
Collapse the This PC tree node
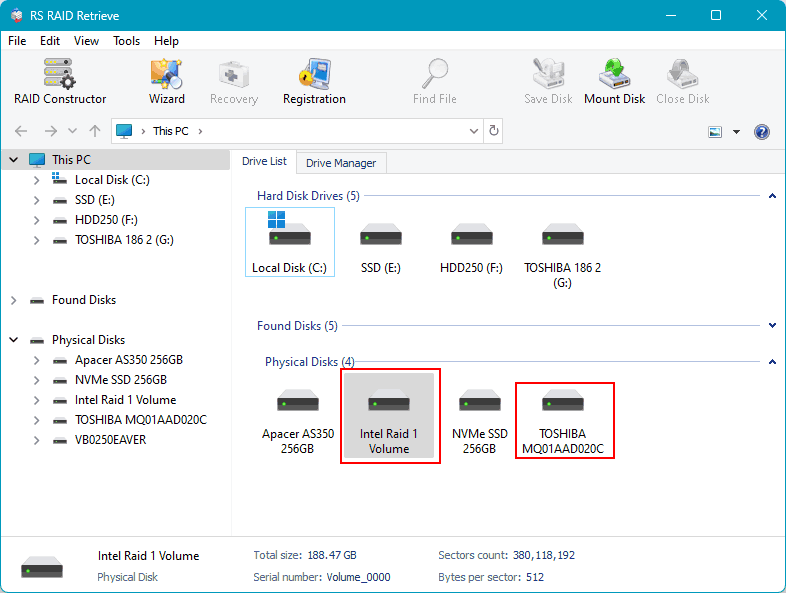14,160
